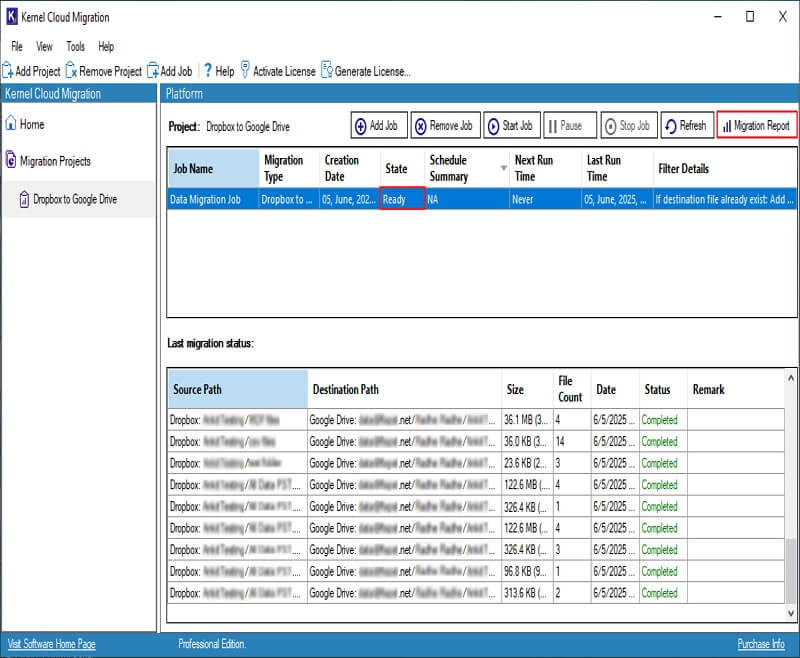Click the Creation Date column header
Screen dimensions: 800x658
point(350,168)
